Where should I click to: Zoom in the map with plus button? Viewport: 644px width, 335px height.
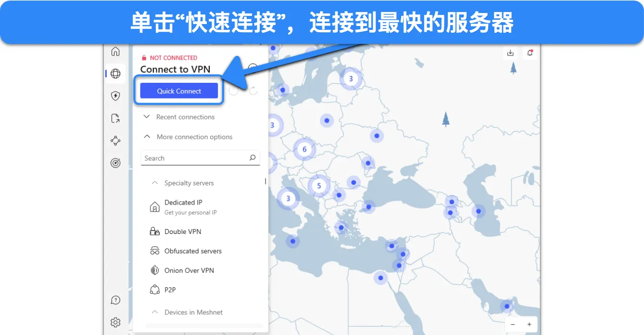529,324
